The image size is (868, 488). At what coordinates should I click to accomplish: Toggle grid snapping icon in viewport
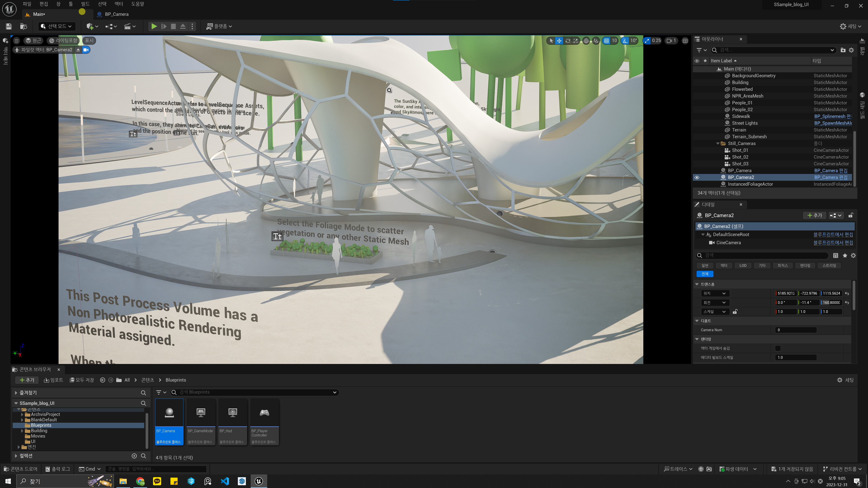(x=606, y=41)
